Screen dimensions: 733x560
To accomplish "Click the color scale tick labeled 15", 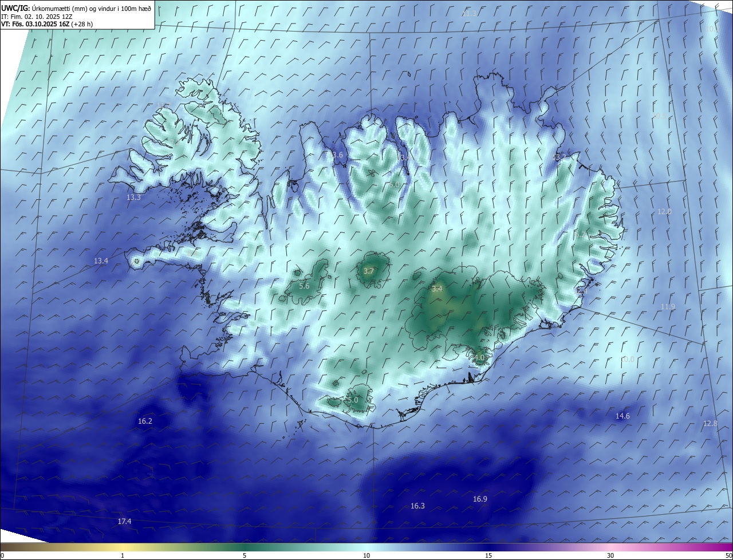I will pos(488,555).
